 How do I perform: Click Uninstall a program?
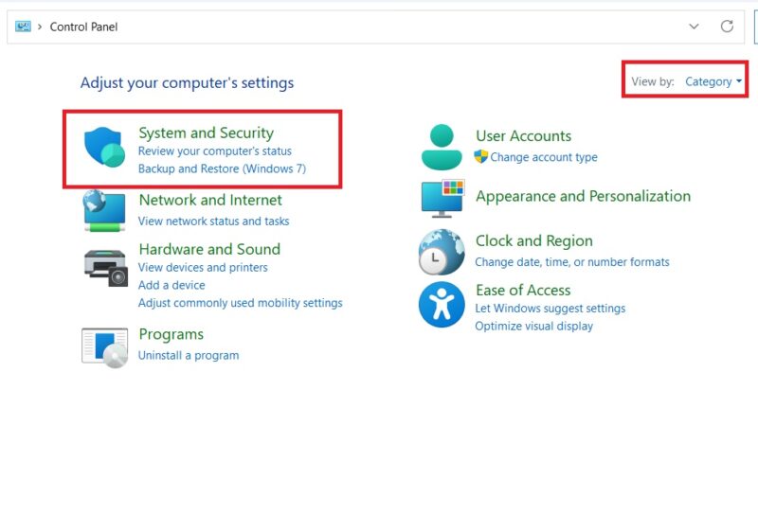click(189, 355)
